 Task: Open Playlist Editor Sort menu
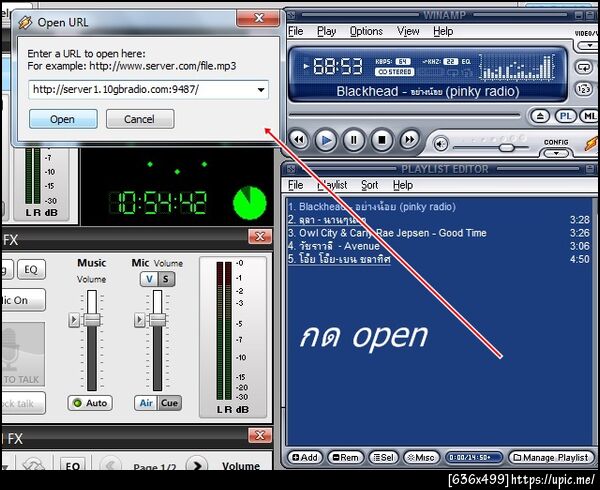[370, 185]
